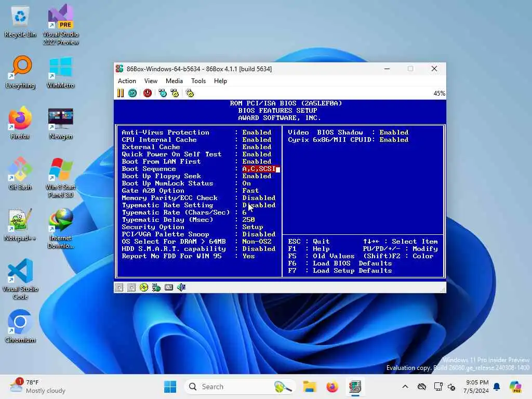The height and width of the screenshot is (399, 532).
Task: Click the taskbar Search box
Action: pos(240,387)
